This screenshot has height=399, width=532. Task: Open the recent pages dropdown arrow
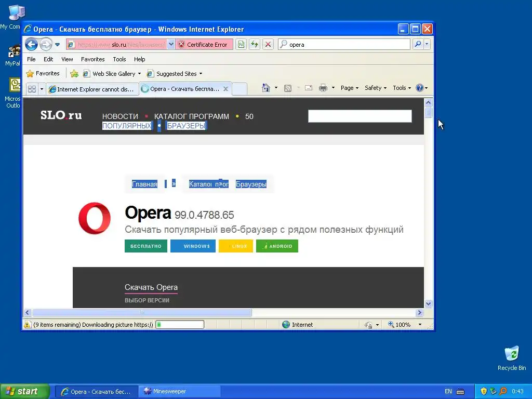(57, 45)
